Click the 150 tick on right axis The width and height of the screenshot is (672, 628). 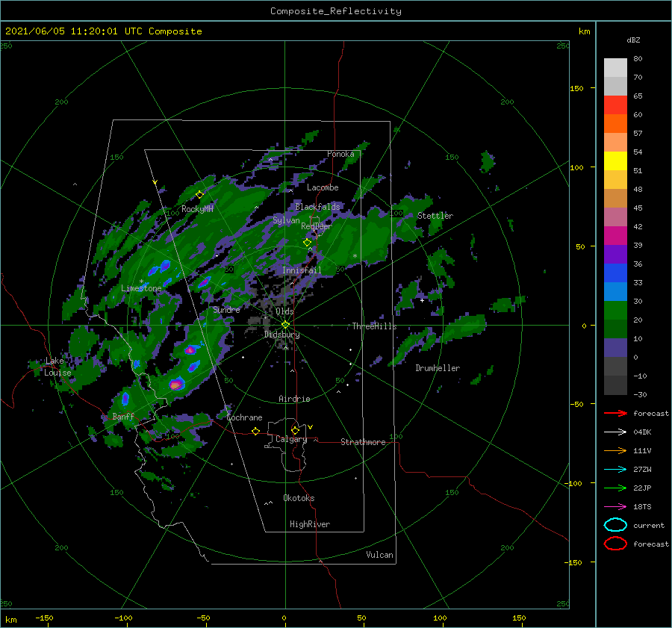[576, 88]
